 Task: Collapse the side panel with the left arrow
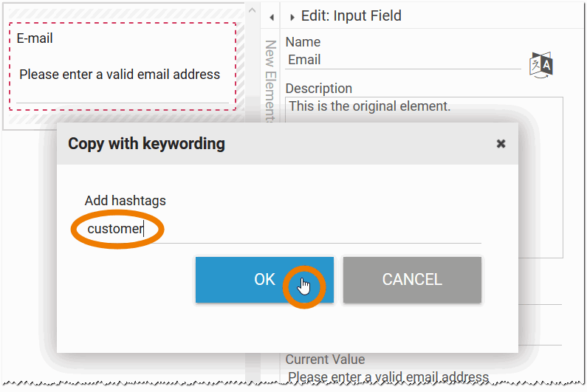[x=271, y=17]
